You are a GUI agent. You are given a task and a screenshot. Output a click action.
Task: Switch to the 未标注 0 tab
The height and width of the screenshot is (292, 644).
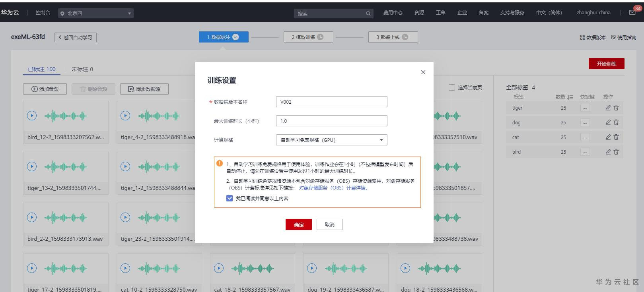pos(82,69)
